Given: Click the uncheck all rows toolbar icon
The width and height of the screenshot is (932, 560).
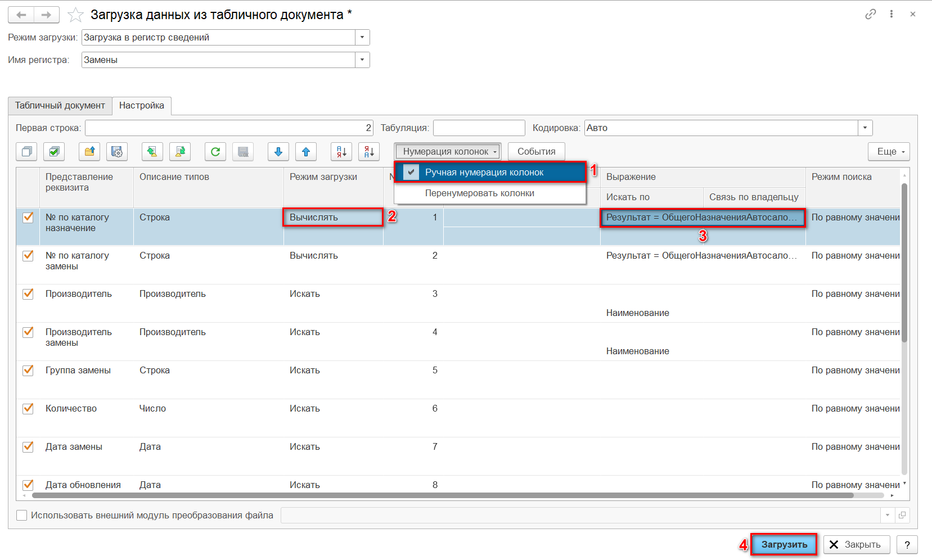Looking at the screenshot, I should 26,151.
